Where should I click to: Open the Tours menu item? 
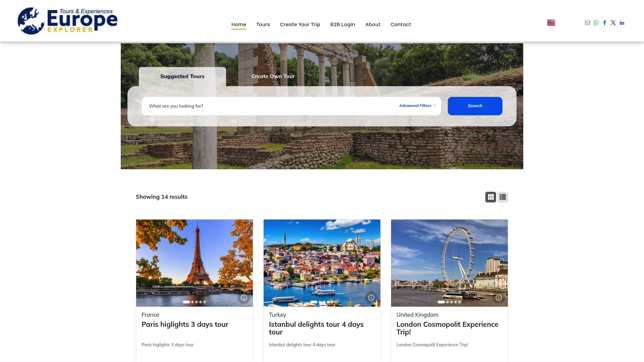(263, 24)
